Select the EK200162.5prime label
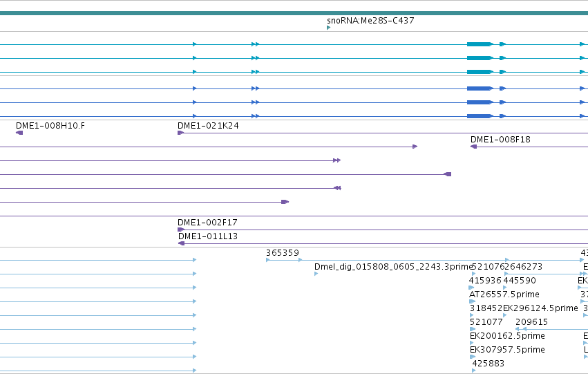Image resolution: width=588 pixels, height=374 pixels. click(507, 336)
